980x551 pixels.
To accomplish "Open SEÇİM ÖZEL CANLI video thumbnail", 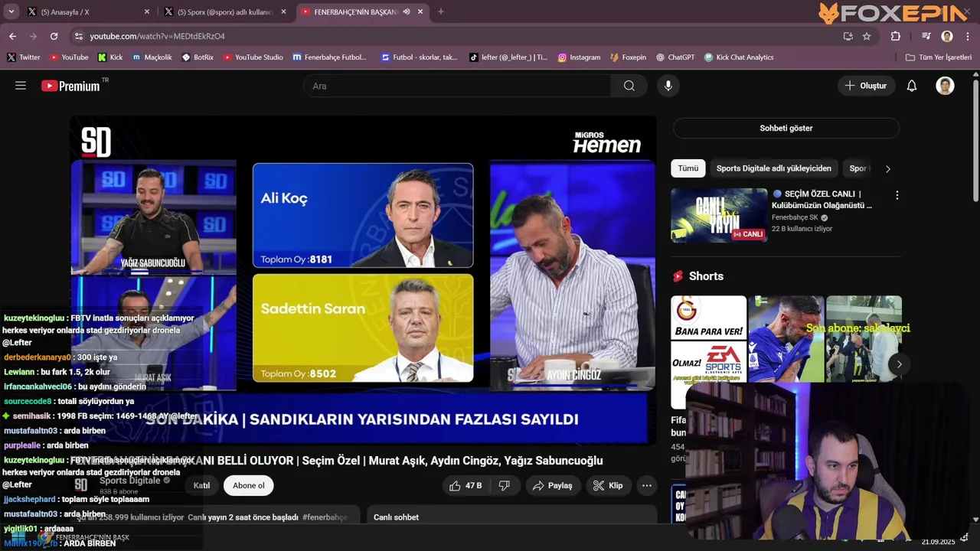I will pyautogui.click(x=719, y=215).
